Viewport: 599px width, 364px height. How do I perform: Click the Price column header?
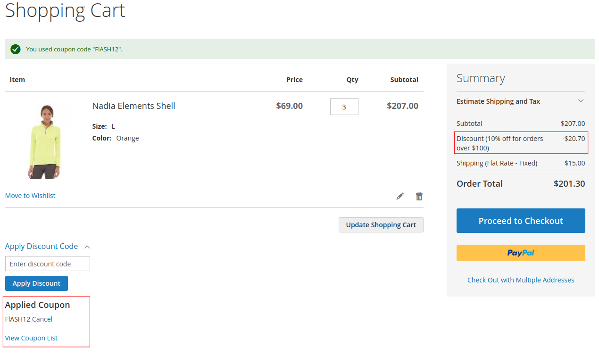pyautogui.click(x=294, y=80)
